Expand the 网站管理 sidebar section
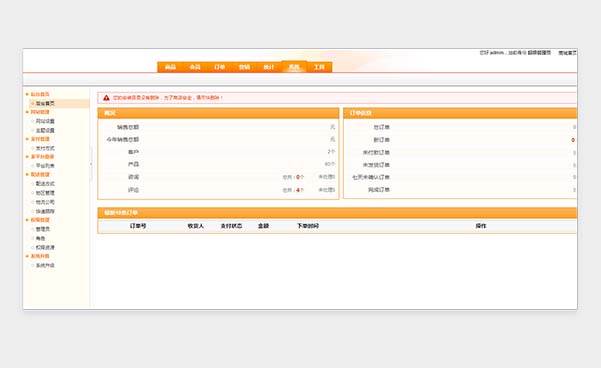Image resolution: width=601 pixels, height=368 pixels. tap(40, 112)
